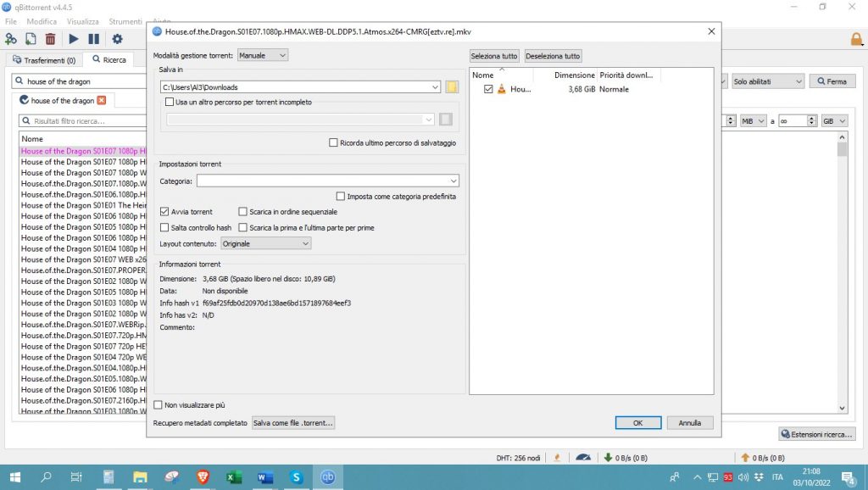Toggle Non visualizzare più checkbox

click(159, 405)
